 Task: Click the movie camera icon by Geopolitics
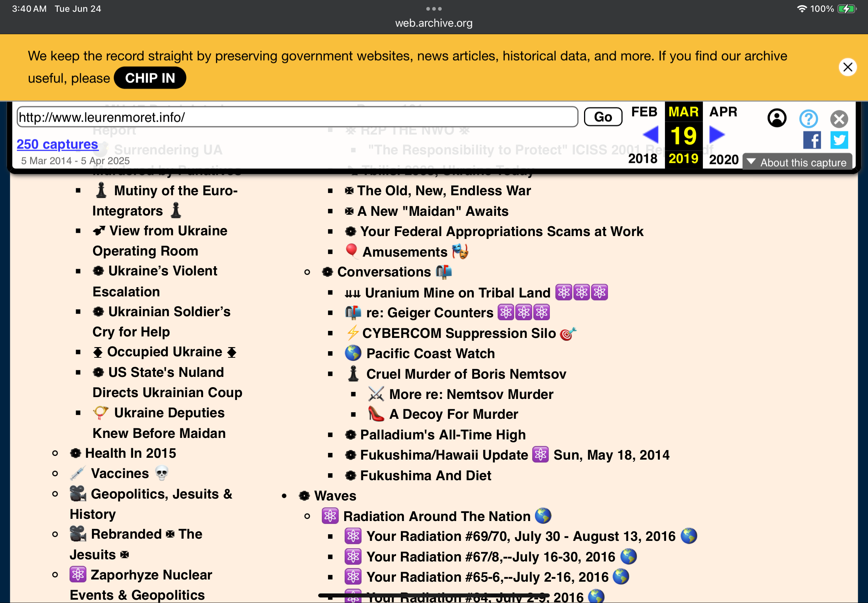pyautogui.click(x=78, y=493)
